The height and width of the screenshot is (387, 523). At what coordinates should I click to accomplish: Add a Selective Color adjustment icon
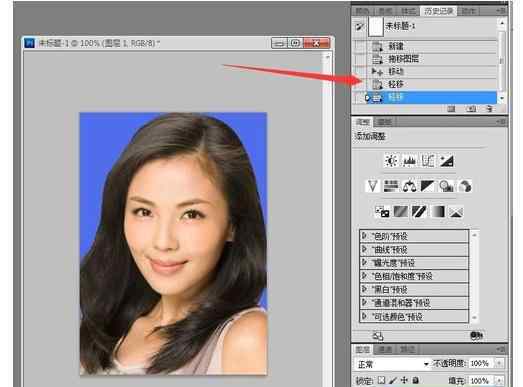pos(456,212)
